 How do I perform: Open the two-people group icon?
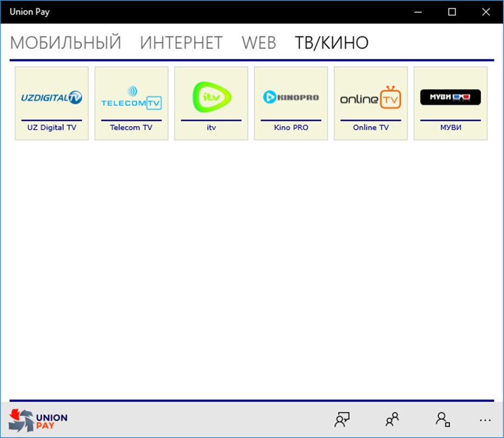[x=392, y=420]
